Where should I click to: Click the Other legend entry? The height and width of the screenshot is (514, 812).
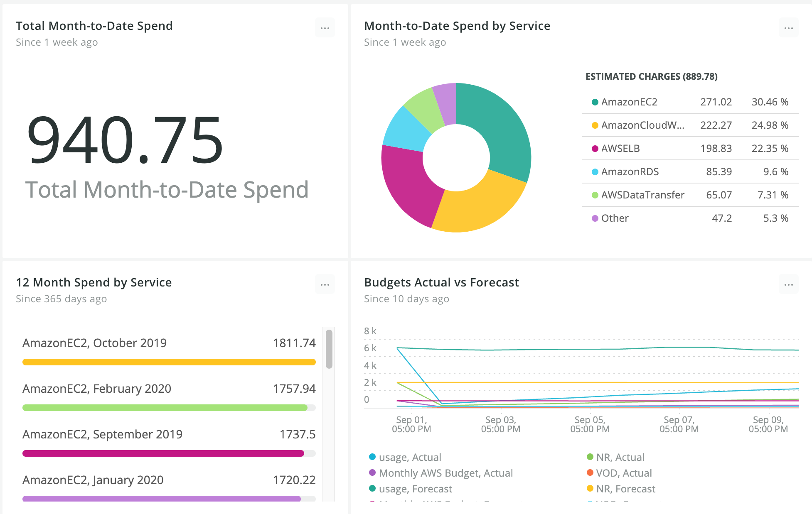[615, 218]
